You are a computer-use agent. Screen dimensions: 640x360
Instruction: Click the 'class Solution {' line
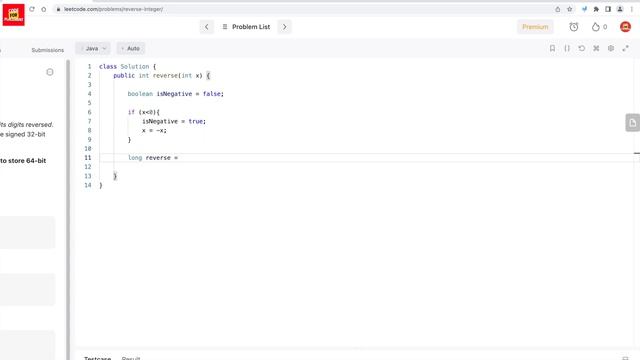[128, 67]
